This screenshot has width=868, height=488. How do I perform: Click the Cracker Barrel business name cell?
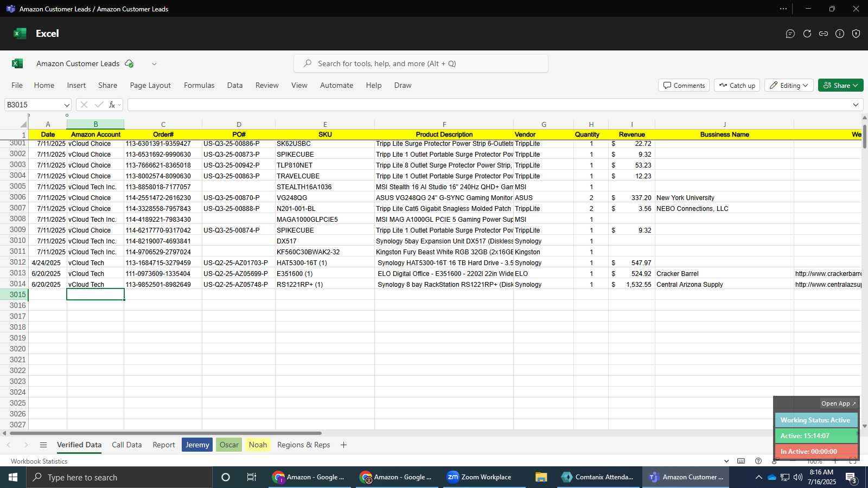click(x=724, y=274)
